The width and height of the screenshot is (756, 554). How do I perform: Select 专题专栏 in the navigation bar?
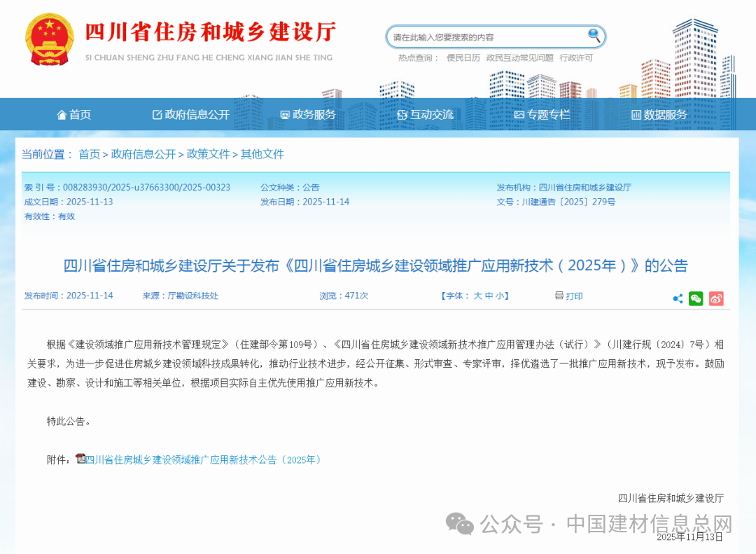542,115
